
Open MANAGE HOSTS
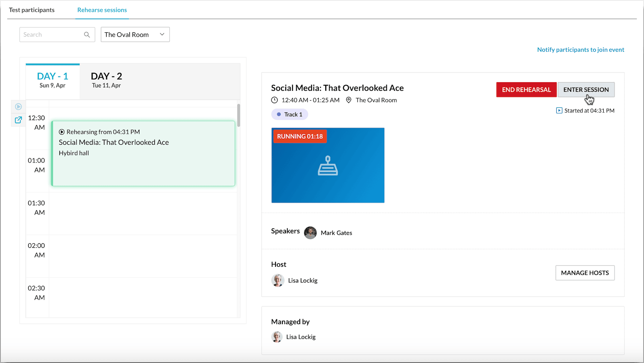pyautogui.click(x=585, y=273)
